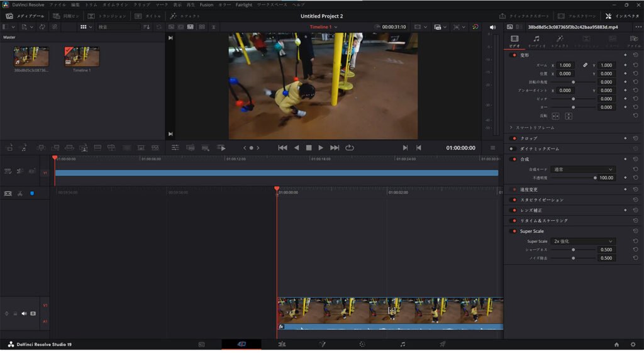This screenshot has height=358, width=644.
Task: Open the Sync Bin panel
Action: (66, 16)
